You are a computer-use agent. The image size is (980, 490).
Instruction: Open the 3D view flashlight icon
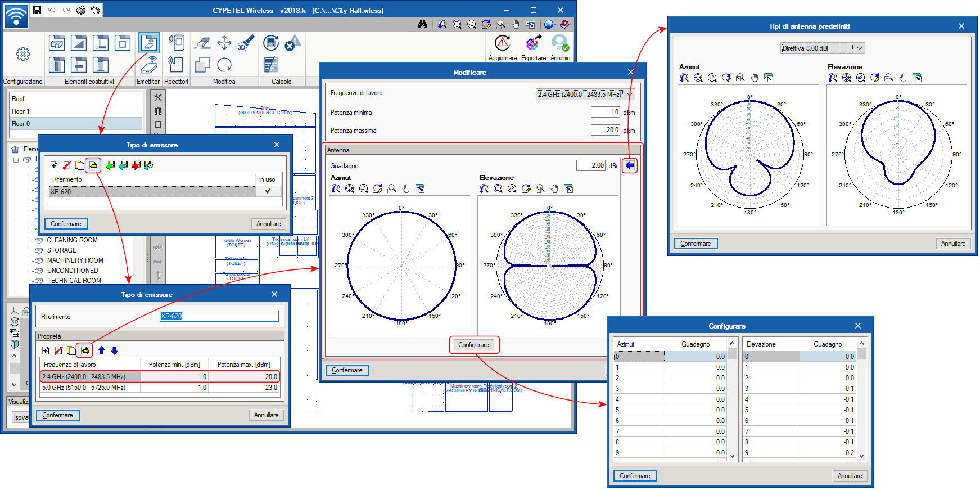tap(246, 43)
